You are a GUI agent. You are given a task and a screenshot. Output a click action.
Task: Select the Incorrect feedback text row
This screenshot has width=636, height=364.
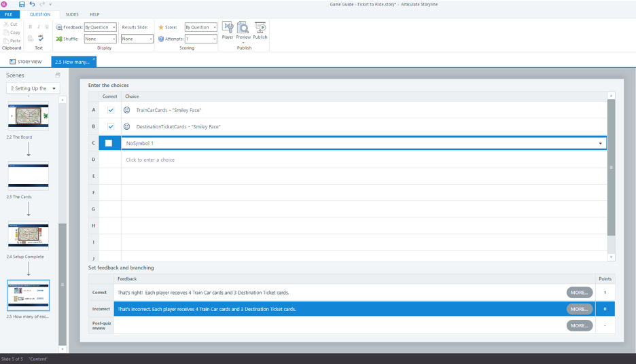coord(355,309)
